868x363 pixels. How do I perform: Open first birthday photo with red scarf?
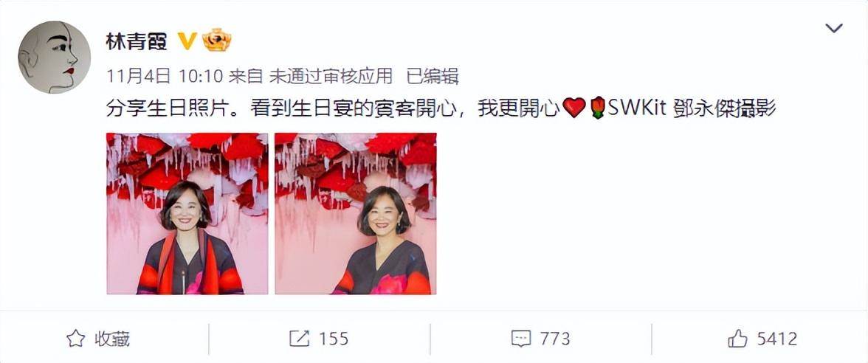click(187, 214)
